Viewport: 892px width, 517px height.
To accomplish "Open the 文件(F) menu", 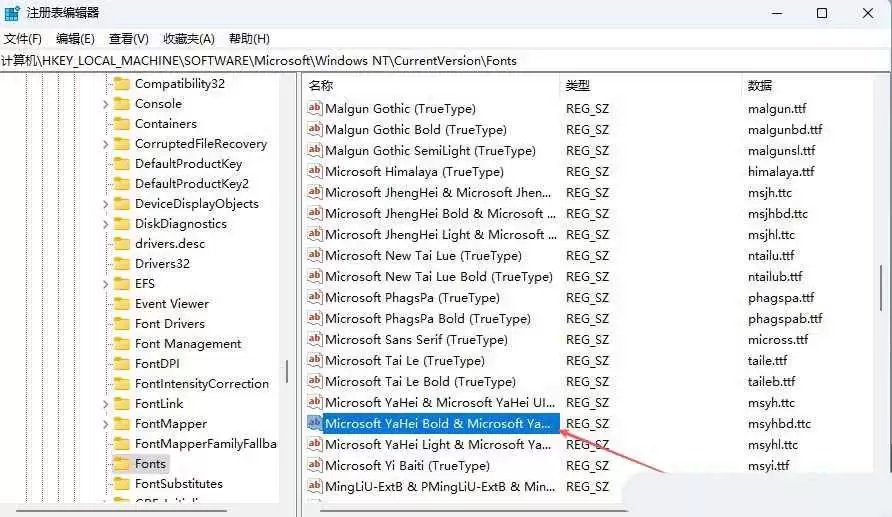I will point(23,39).
